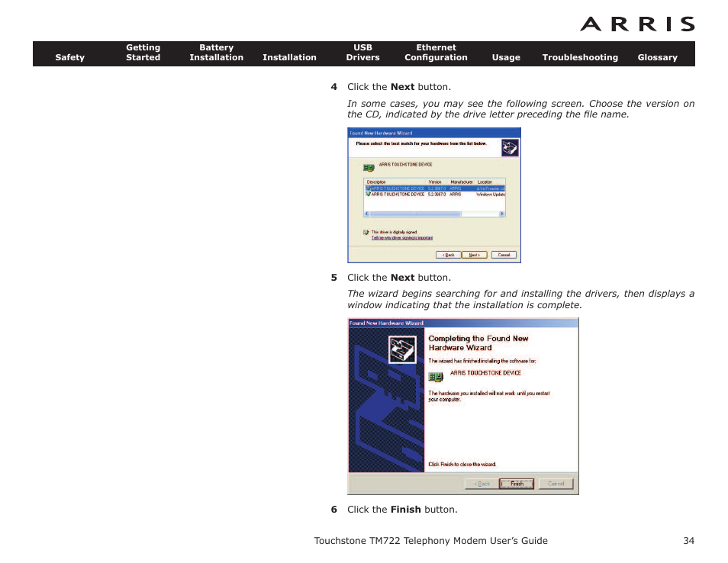Viewport: 728px width, 563px height.
Task: Click the digitally signed driver icon
Action: click(x=366, y=232)
